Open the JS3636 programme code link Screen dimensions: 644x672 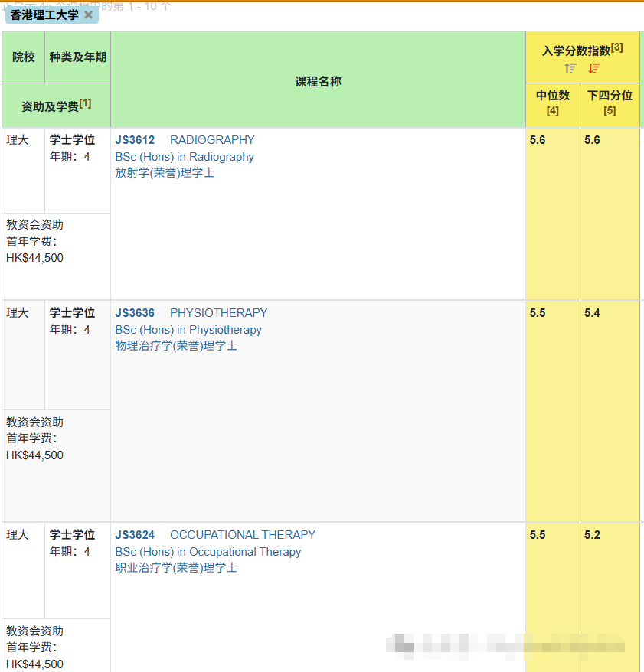tap(135, 313)
